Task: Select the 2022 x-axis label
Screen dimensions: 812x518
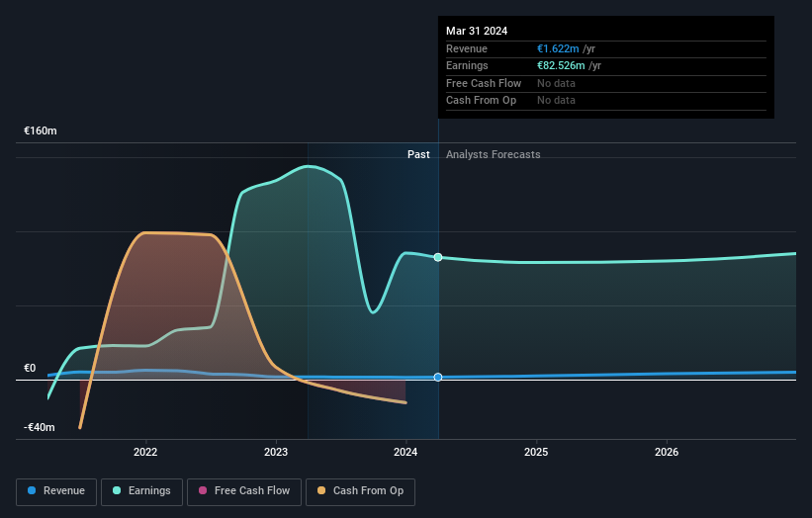Action: [145, 452]
